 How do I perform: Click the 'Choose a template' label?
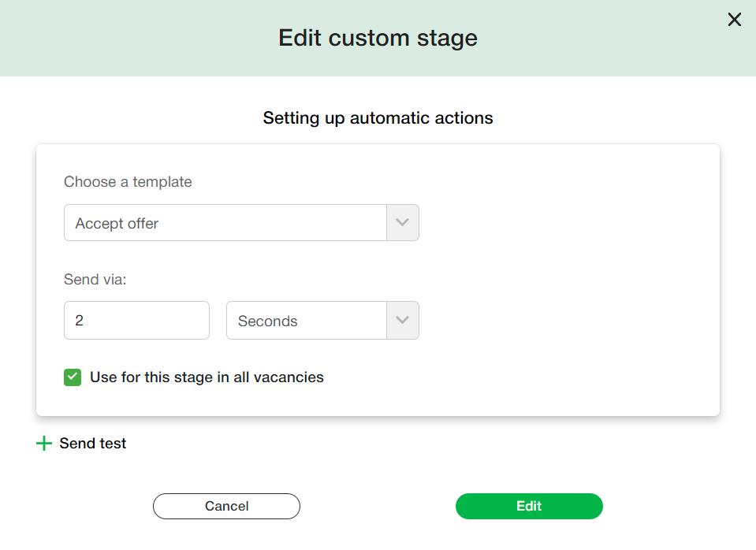(128, 182)
